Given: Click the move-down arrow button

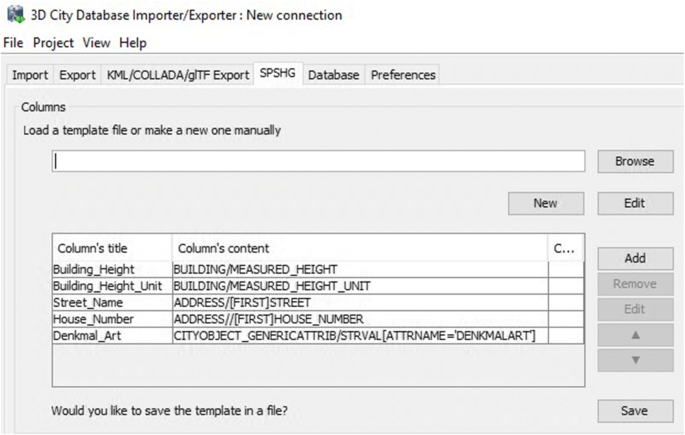Looking at the screenshot, I should 635,360.
